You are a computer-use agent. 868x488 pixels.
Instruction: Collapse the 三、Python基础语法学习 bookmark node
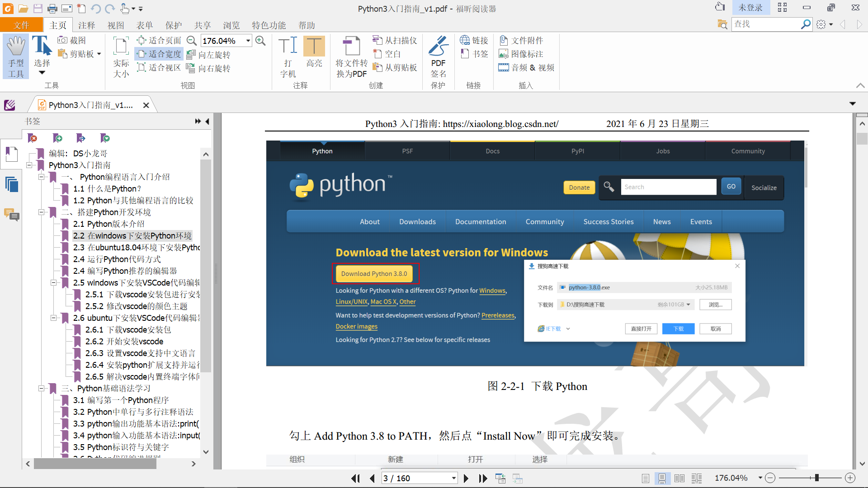[x=41, y=389]
